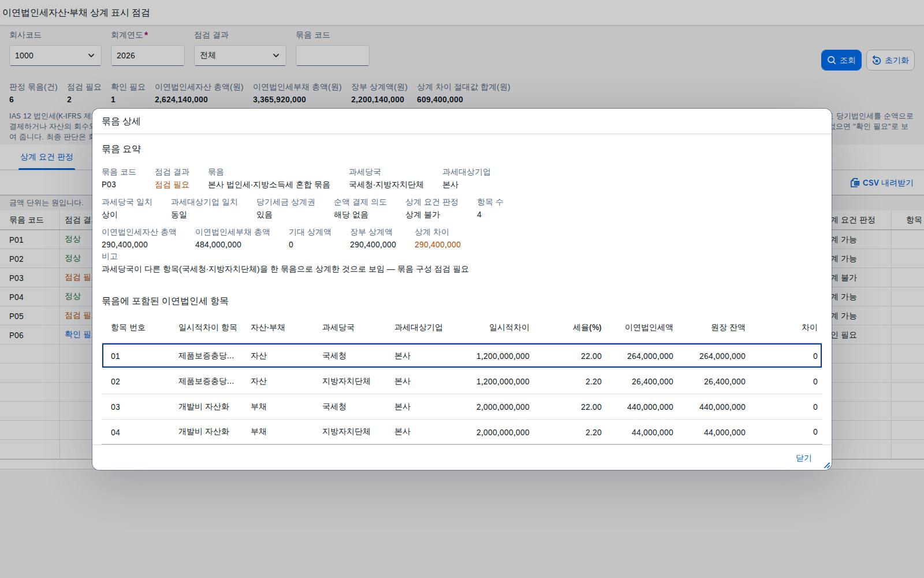Click the 장부 상계액(원) total 2,200,140,000
Image resolution: width=924 pixels, height=578 pixels.
coord(378,99)
